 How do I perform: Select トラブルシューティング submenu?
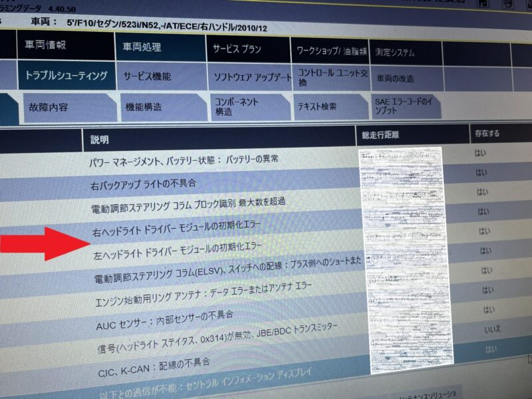coord(65,75)
